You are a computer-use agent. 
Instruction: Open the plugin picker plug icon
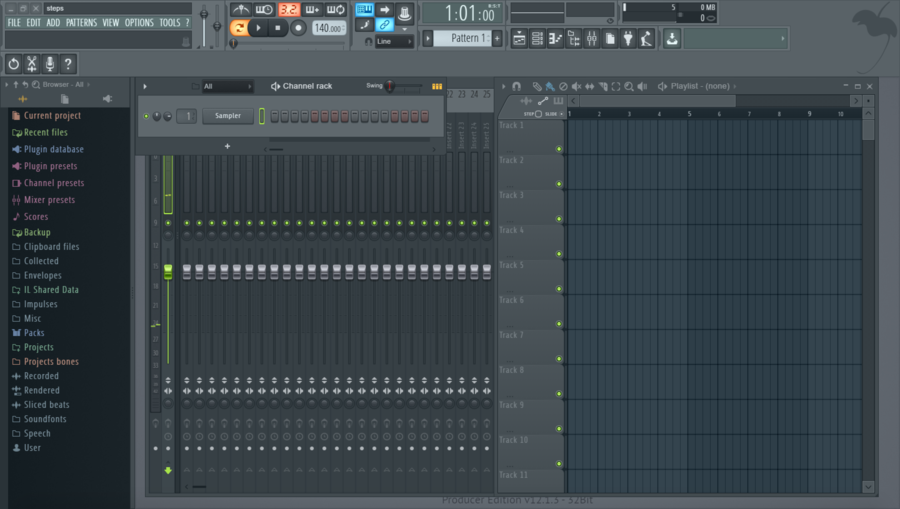(629, 38)
